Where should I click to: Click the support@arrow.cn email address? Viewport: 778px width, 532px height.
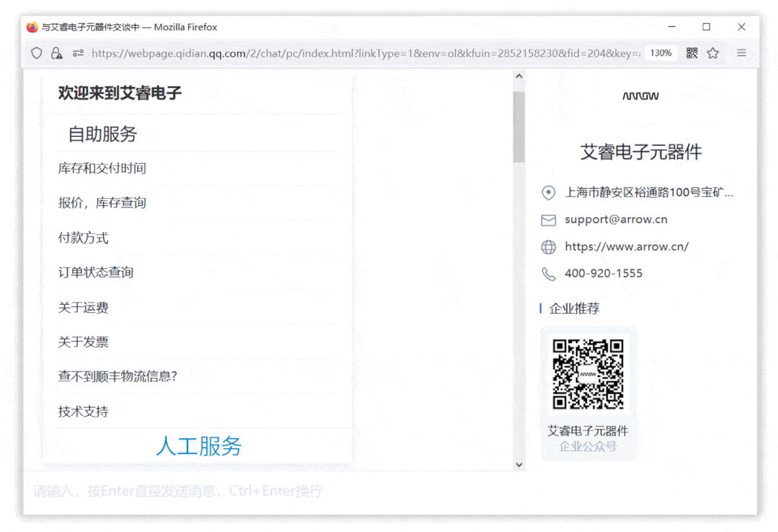click(616, 219)
